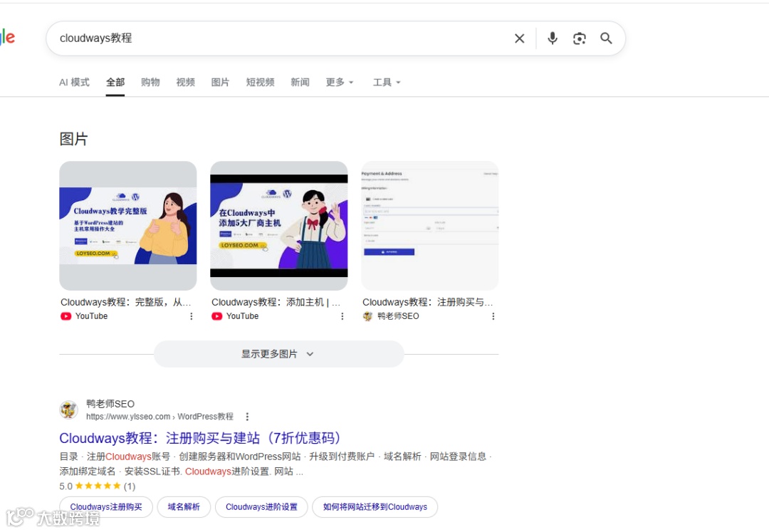
Task: Switch to 视频 tab
Action: point(185,83)
